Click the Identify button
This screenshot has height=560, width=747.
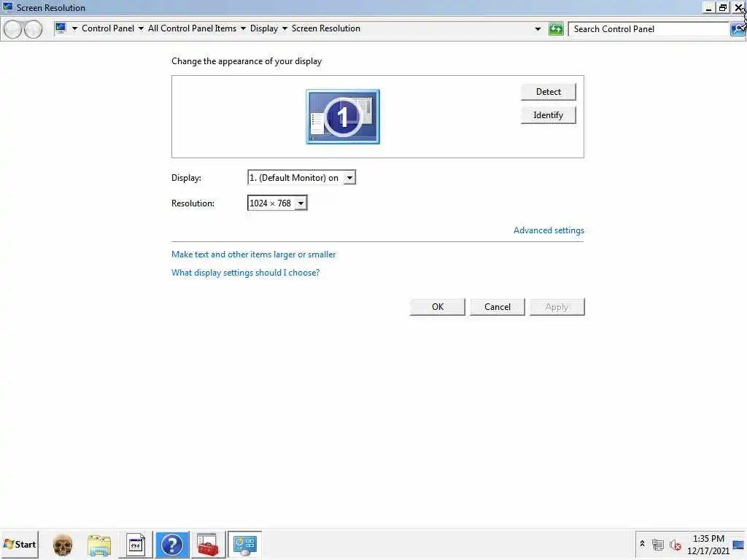click(548, 115)
